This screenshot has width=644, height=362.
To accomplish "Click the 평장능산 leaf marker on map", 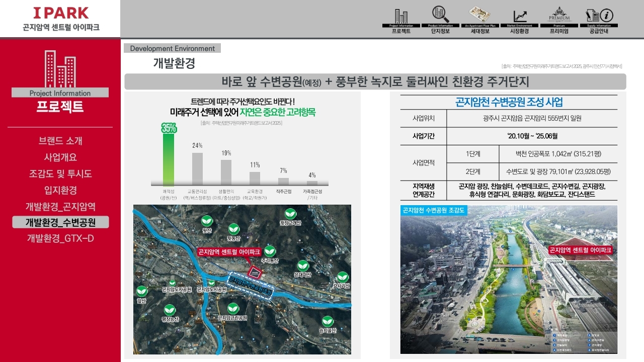I will (170, 310).
